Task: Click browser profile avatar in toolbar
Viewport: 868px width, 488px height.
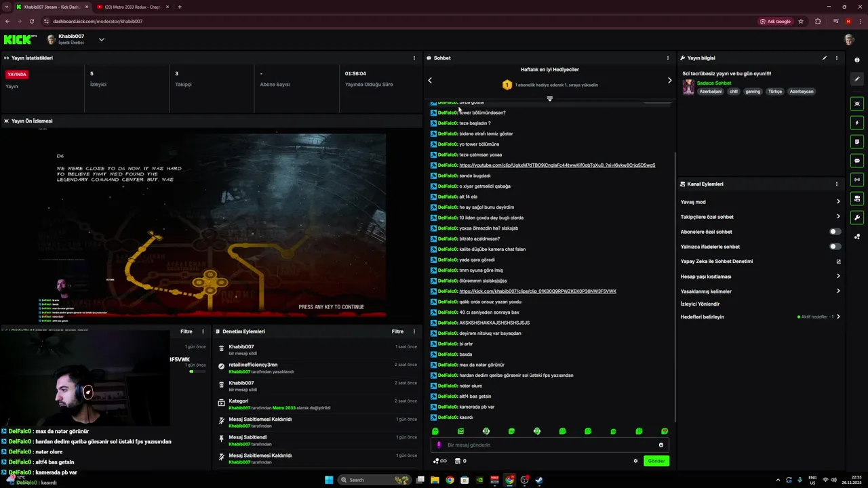Action: 848,21
